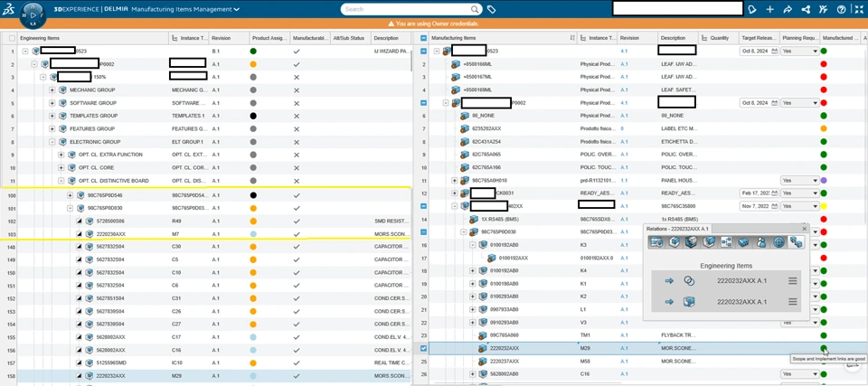This screenshot has width=868, height=386.
Task: Open the help question mark icon
Action: coord(842,9)
